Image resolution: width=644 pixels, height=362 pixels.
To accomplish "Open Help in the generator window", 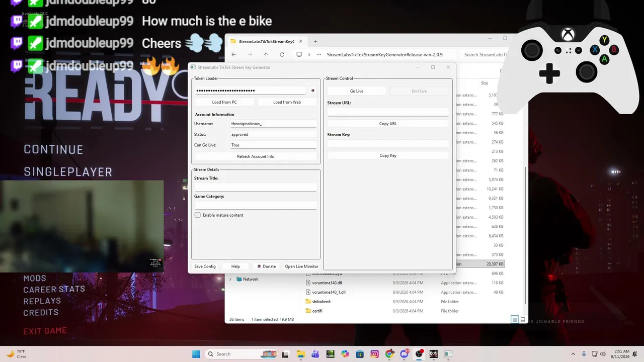I will click(x=235, y=266).
